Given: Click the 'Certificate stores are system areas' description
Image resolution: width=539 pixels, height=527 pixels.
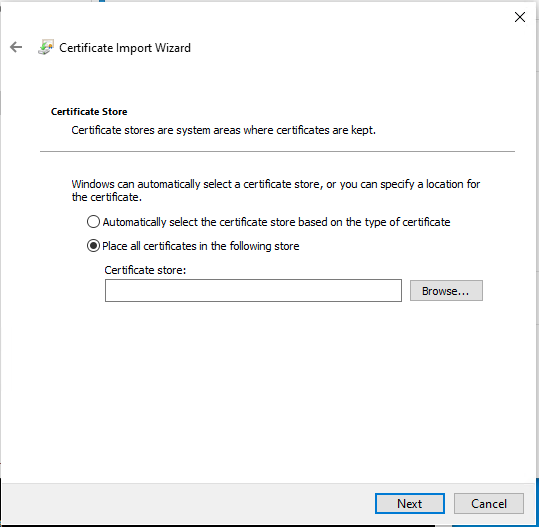Looking at the screenshot, I should pyautogui.click(x=223, y=130).
